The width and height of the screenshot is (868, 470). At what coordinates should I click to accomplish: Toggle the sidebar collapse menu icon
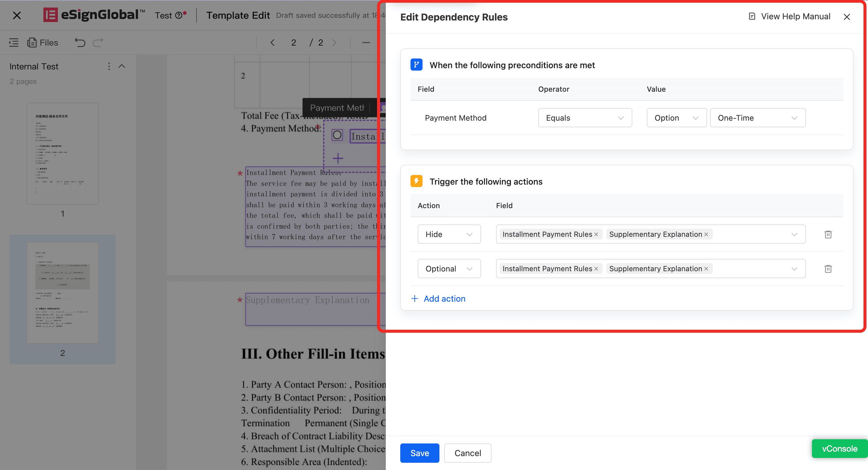pyautogui.click(x=14, y=43)
